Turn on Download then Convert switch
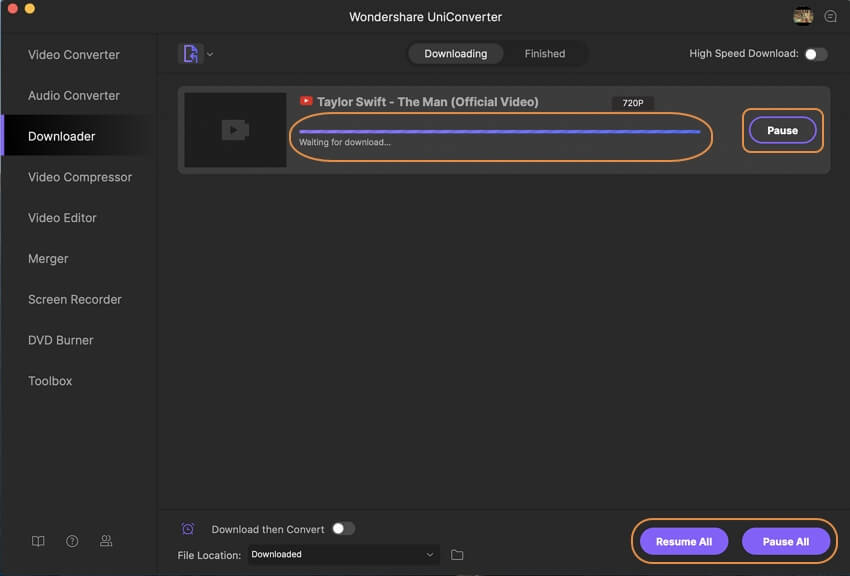 (343, 528)
